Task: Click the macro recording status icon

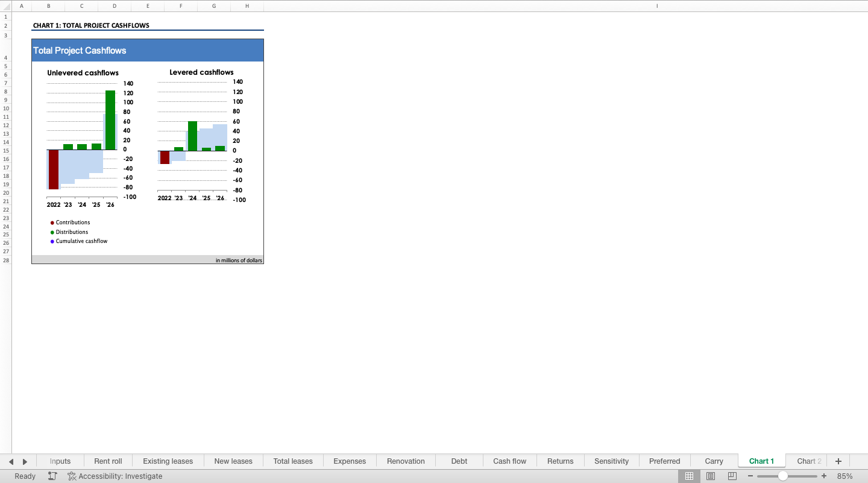Action: (x=52, y=476)
